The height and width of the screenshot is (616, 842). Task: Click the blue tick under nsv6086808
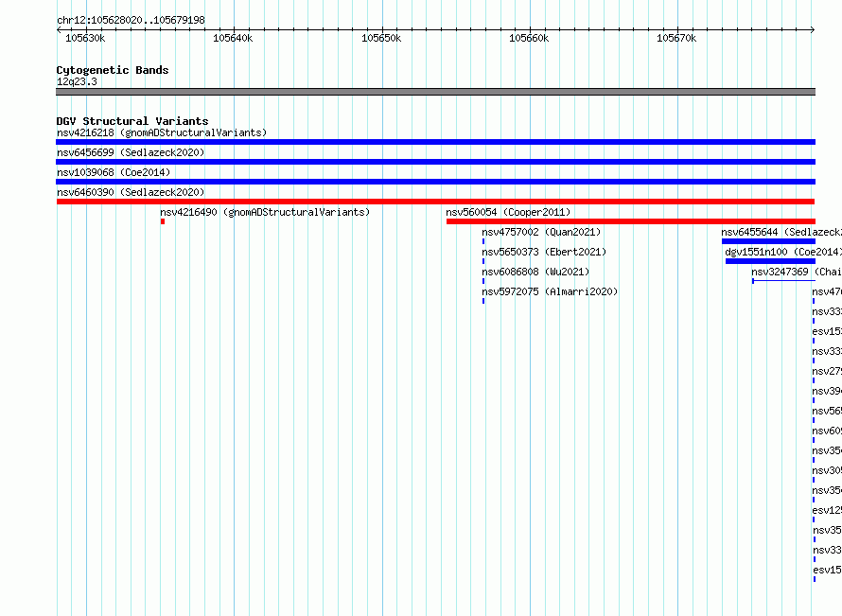pyautogui.click(x=483, y=281)
